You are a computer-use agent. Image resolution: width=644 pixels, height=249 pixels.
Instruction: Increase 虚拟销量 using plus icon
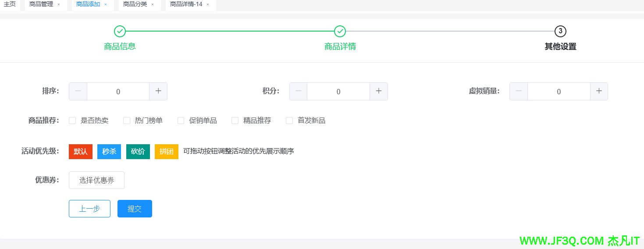pyautogui.click(x=599, y=91)
